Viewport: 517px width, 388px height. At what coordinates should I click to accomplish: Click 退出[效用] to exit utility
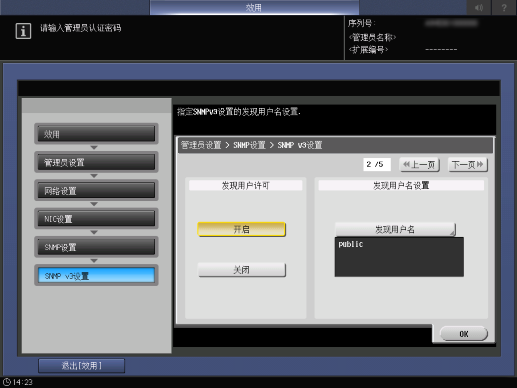point(82,366)
